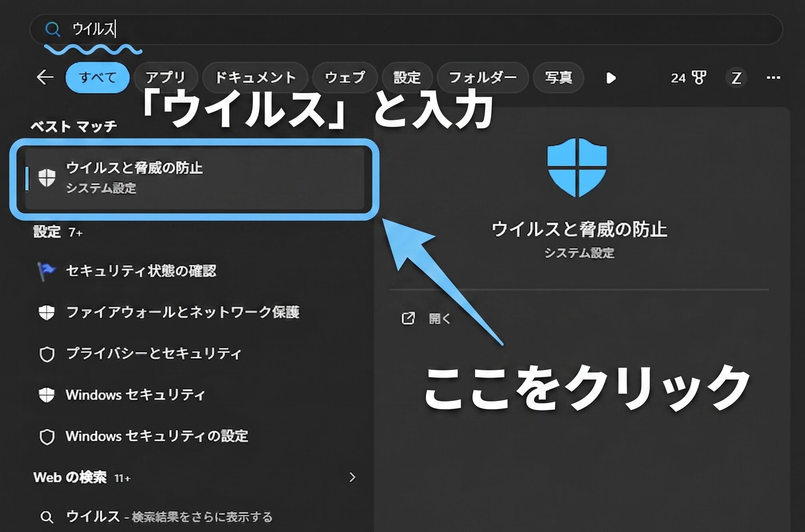Viewport: 805px width, 532px height.
Task: Click the shield icon beside ウイルスと脅威の防止 result
Action: [47, 178]
